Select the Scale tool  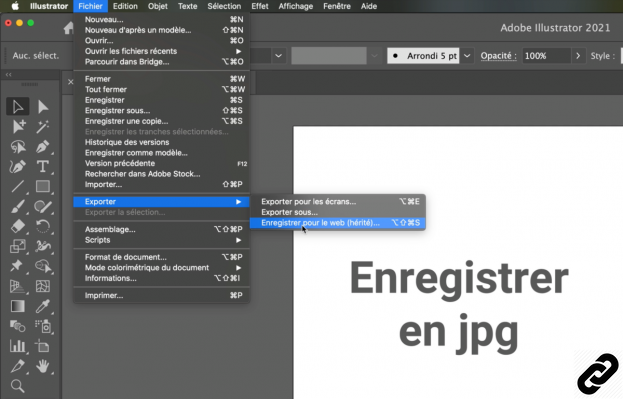(17, 246)
